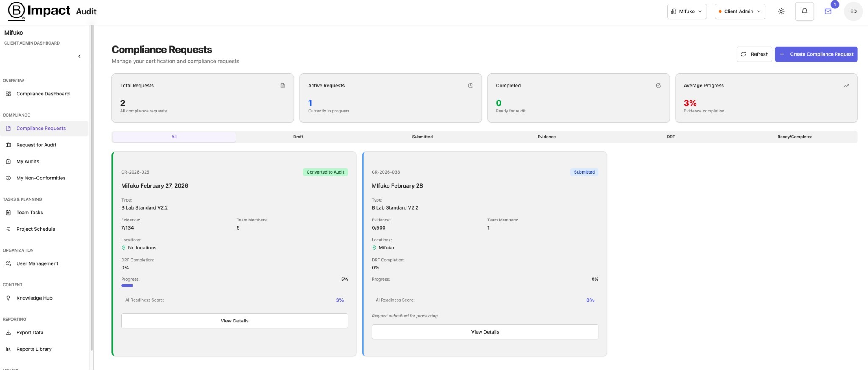The image size is (868, 370).
Task: Click the My Audits clipboard icon
Action: click(x=8, y=161)
